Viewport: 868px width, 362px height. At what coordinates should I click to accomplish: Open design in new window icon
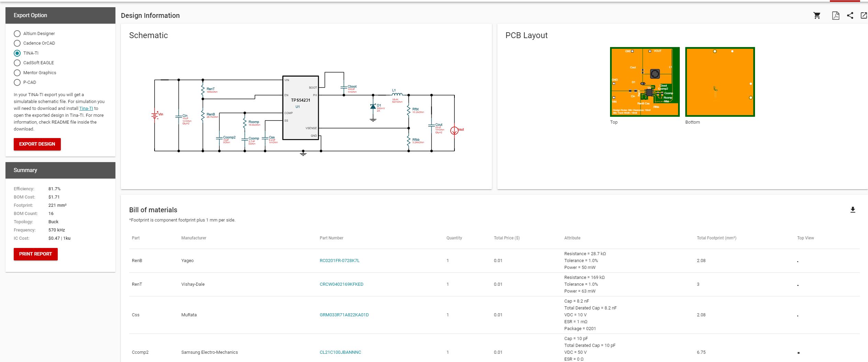[864, 15]
